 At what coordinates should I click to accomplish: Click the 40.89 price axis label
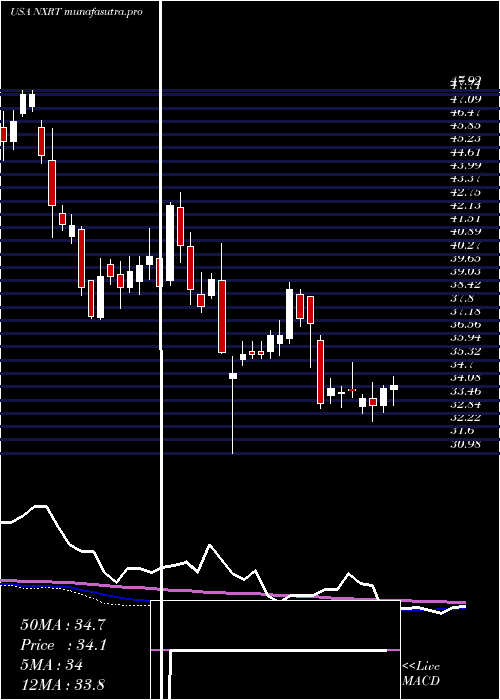[466, 231]
